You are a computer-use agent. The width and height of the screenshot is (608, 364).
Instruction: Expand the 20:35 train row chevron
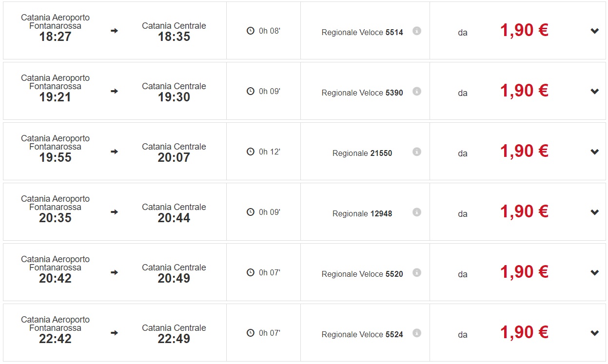pyautogui.click(x=594, y=212)
